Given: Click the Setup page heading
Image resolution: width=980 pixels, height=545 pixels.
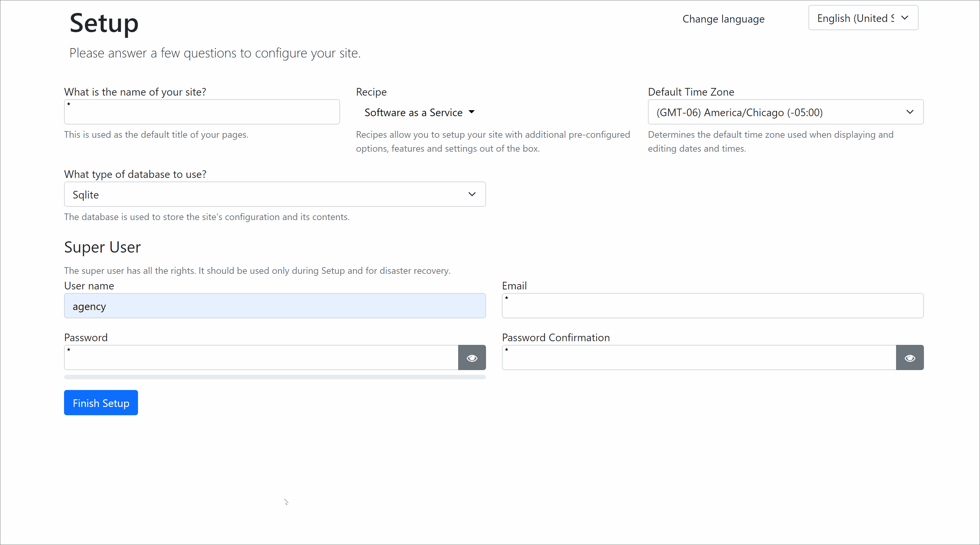Looking at the screenshot, I should tap(104, 23).
